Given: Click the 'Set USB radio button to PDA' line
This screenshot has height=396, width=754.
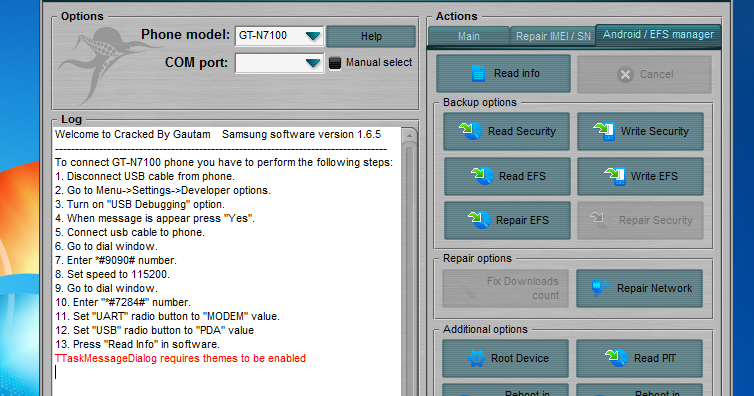Looking at the screenshot, I should coord(154,330).
